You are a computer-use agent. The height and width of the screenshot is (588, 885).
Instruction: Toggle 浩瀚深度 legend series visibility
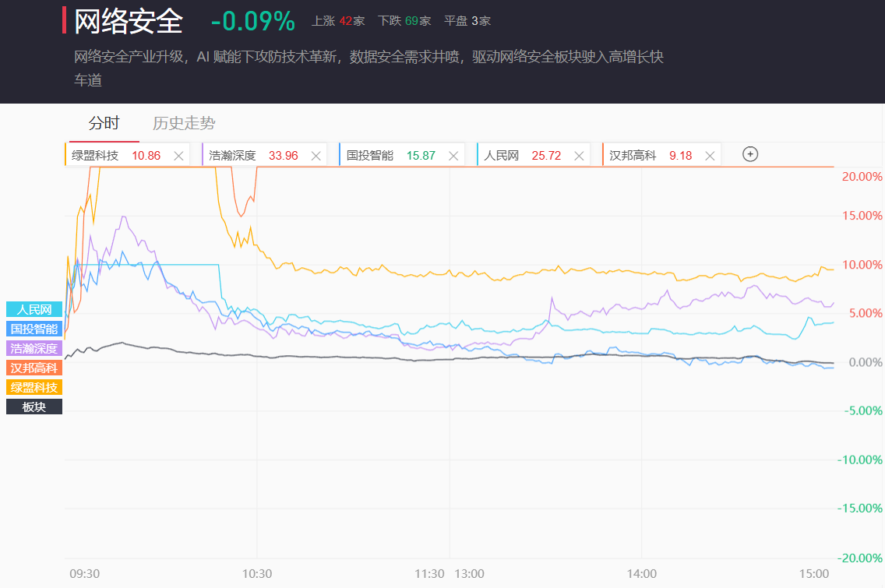click(x=34, y=349)
